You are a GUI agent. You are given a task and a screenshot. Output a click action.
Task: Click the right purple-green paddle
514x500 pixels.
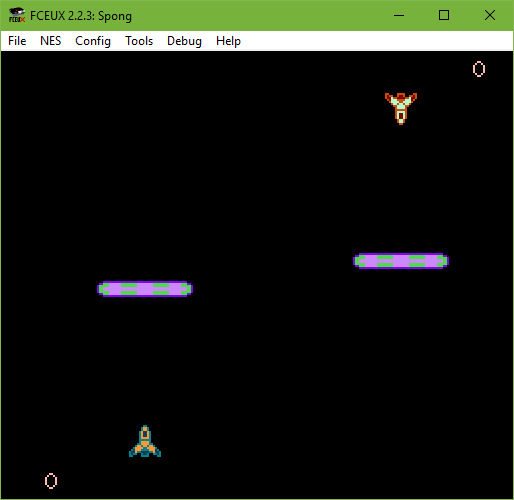(401, 261)
